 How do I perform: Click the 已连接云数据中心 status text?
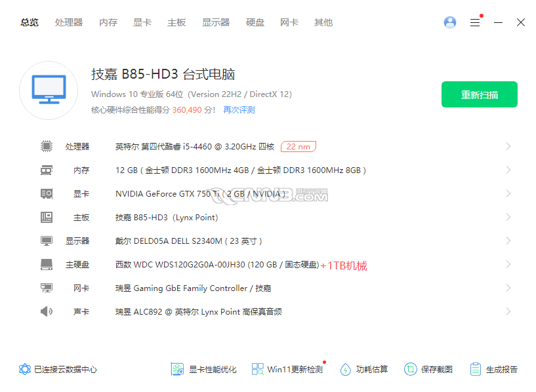(66, 370)
